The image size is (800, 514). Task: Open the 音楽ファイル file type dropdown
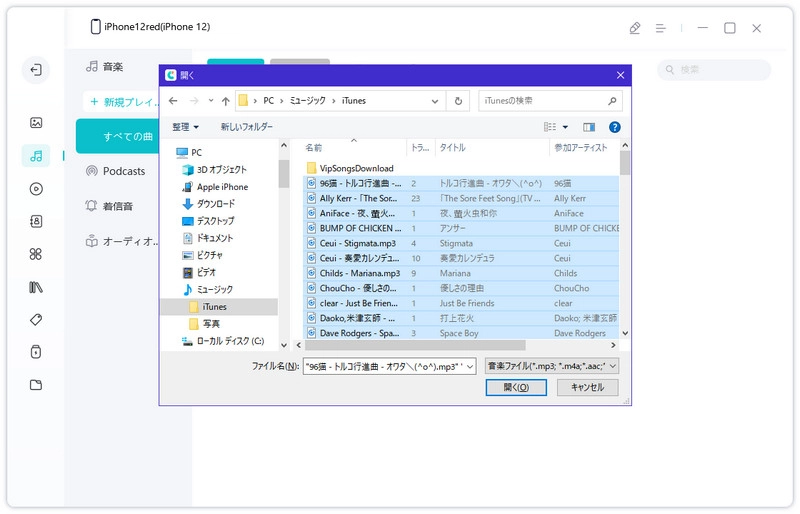552,366
